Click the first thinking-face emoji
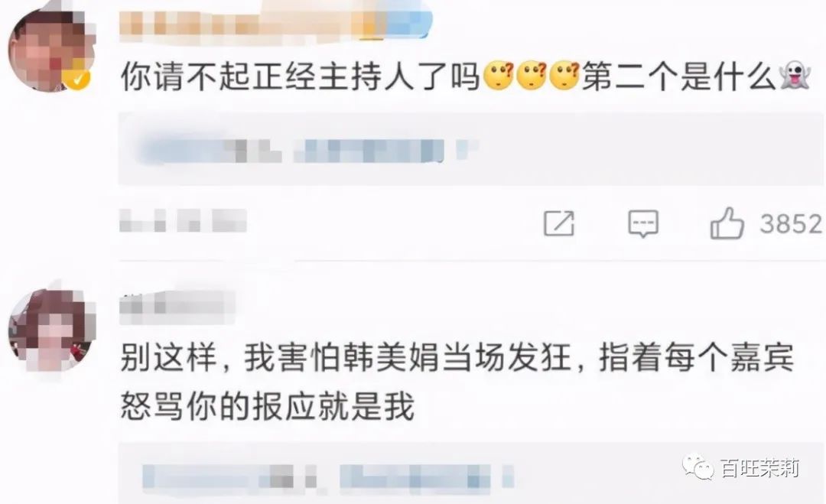 [499, 76]
